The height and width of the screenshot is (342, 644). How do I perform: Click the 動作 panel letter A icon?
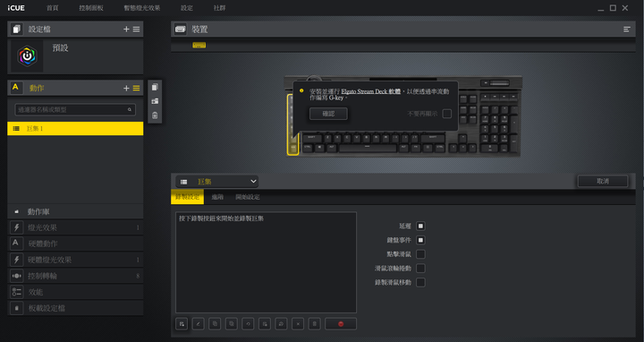click(x=16, y=88)
